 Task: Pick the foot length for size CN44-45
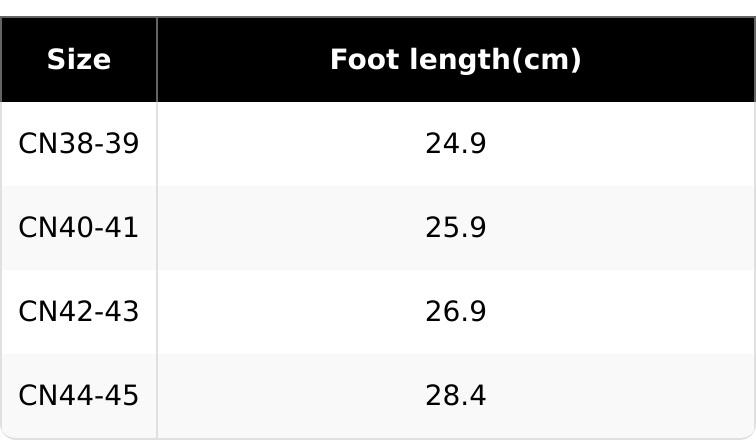(x=455, y=396)
